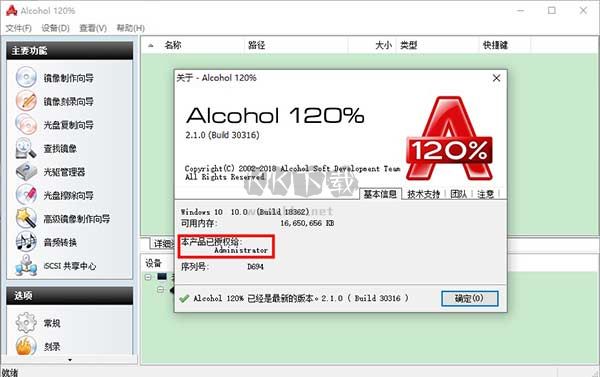
Task: Click the 光盘复制向导 label
Action: pyautogui.click(x=68, y=125)
